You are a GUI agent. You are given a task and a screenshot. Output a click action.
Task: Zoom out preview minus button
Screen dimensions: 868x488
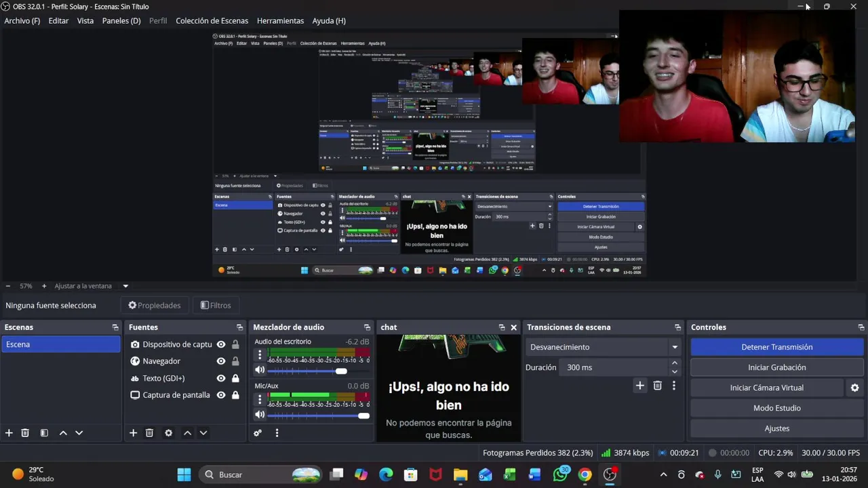[7, 286]
